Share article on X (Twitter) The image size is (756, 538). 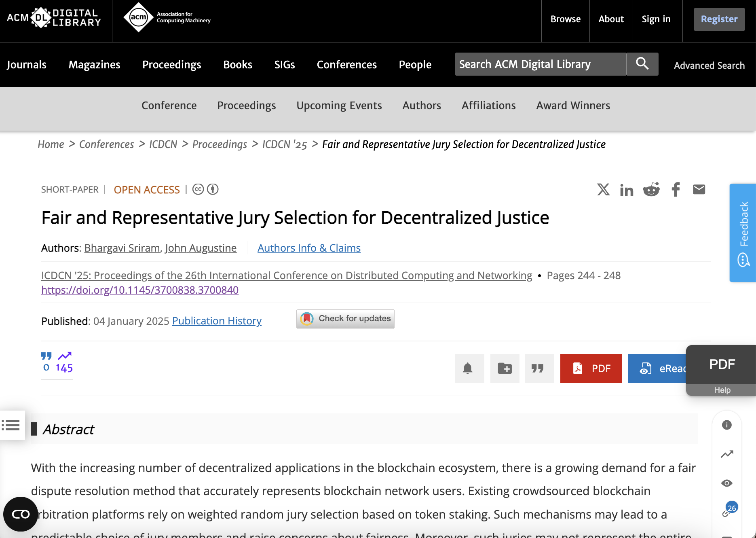(x=603, y=189)
